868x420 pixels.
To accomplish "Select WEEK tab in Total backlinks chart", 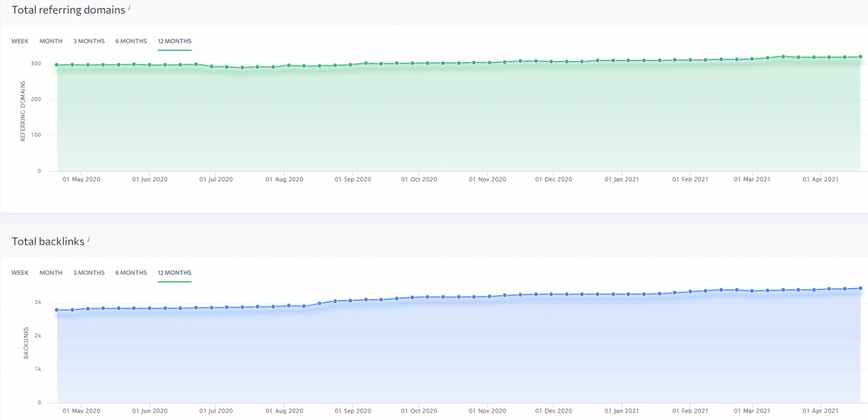I will point(20,273).
